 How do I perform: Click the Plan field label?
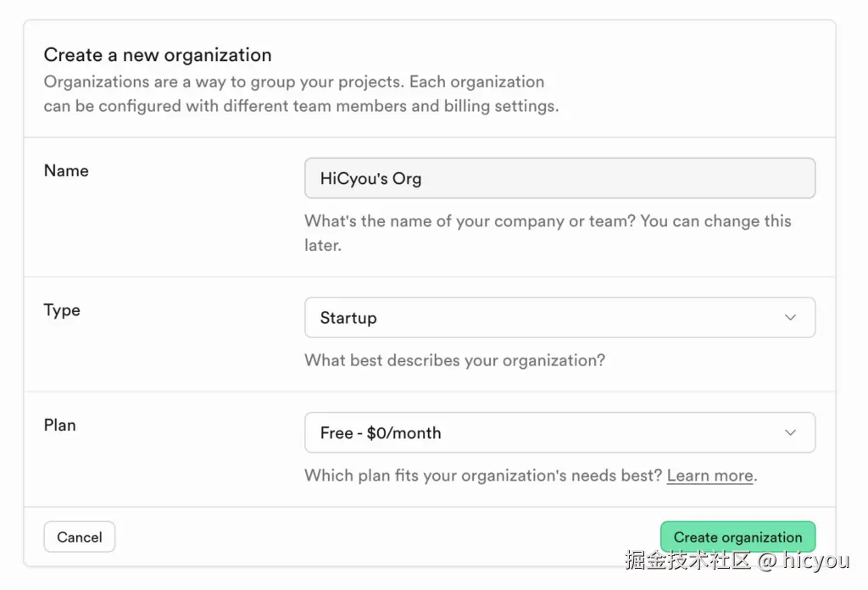point(60,426)
